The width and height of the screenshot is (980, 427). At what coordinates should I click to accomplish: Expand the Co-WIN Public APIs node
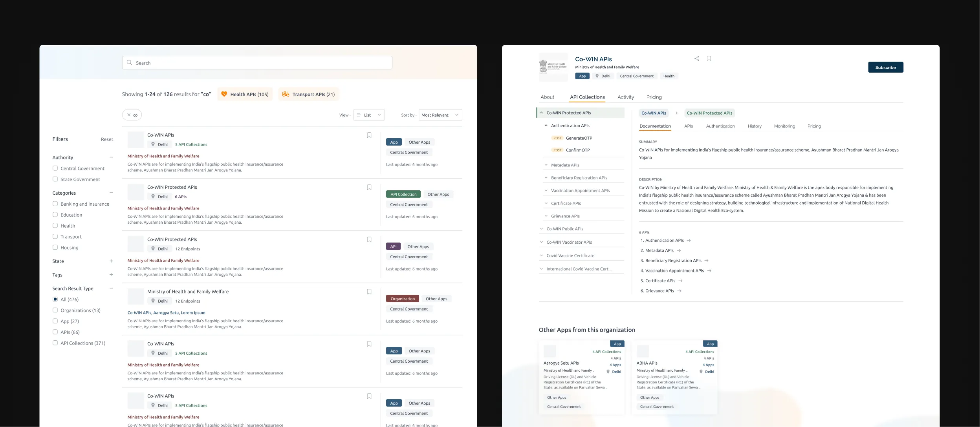542,229
